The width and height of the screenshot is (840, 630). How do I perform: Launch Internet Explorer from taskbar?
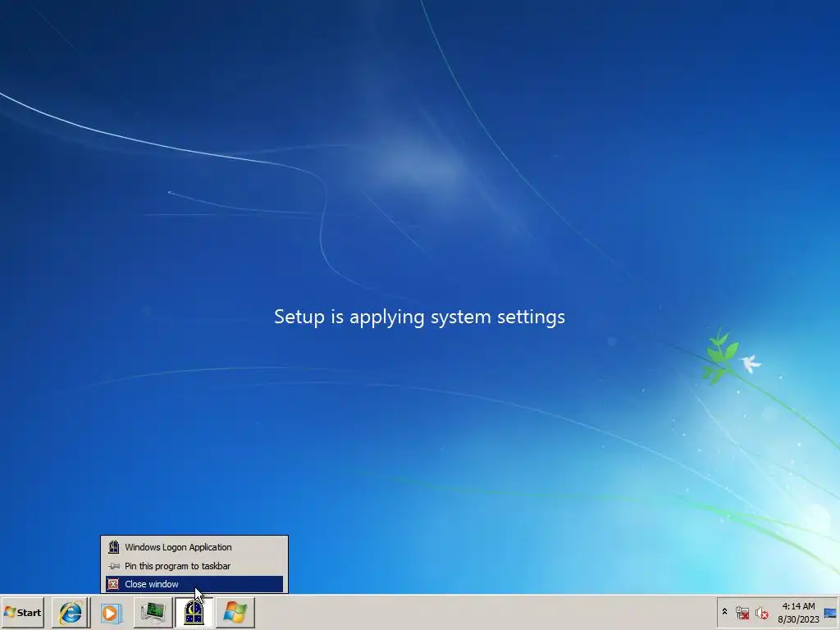click(x=71, y=612)
